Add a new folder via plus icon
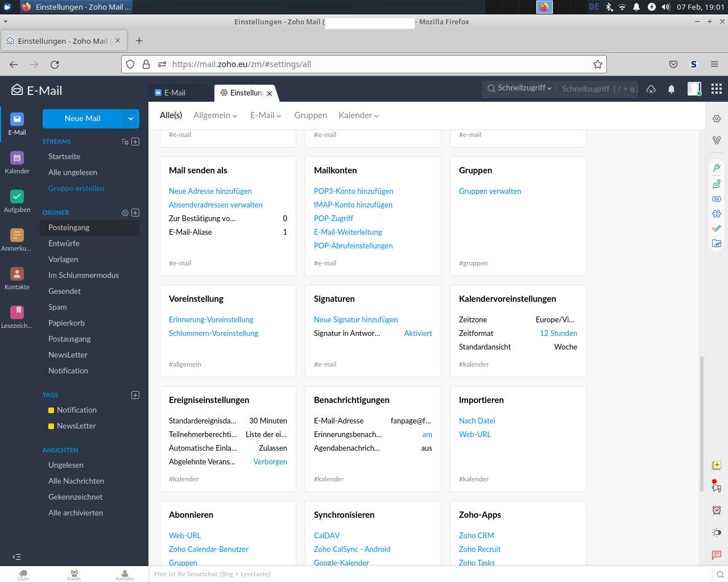This screenshot has height=582, width=728. point(135,213)
